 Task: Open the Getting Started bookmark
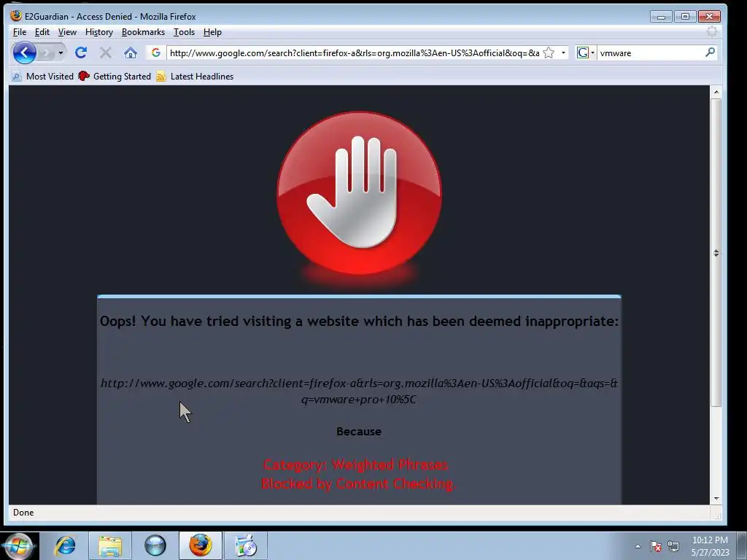point(115,76)
